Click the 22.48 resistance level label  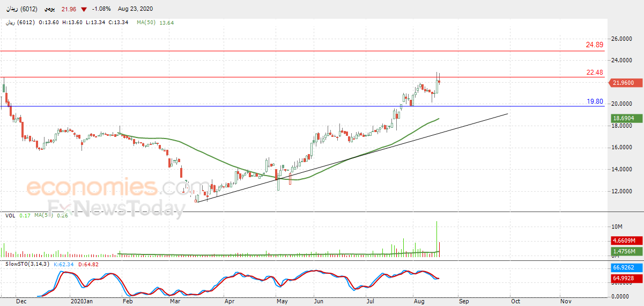point(595,72)
